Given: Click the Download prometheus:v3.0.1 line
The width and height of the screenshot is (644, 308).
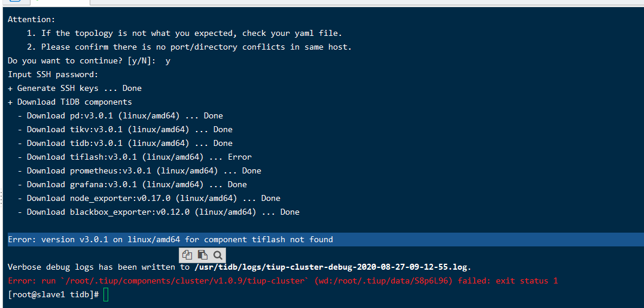Looking at the screenshot, I should [x=144, y=170].
